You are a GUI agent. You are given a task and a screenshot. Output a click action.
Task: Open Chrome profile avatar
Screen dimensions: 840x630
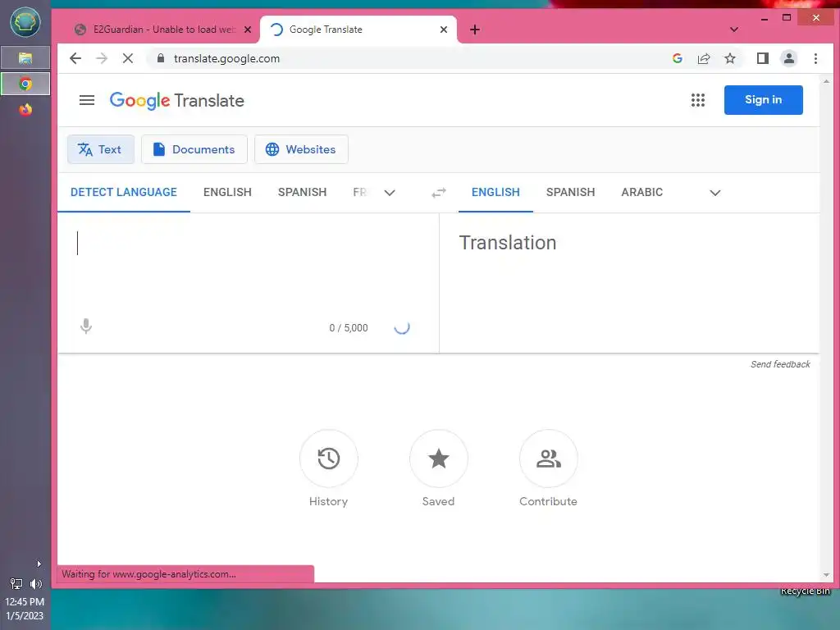tap(788, 58)
